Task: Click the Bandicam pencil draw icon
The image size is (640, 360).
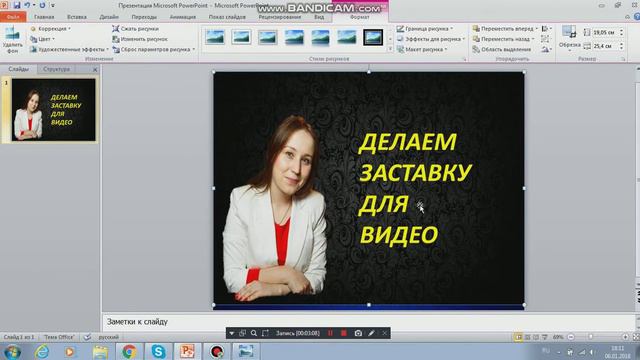Action: coord(371,333)
